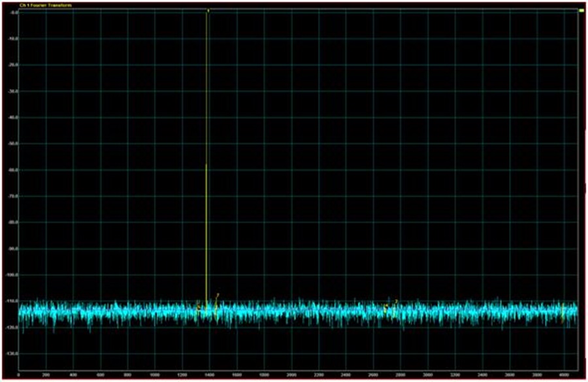
Task: Click the 3200 tick label on horizontal axis
Action: (455, 375)
